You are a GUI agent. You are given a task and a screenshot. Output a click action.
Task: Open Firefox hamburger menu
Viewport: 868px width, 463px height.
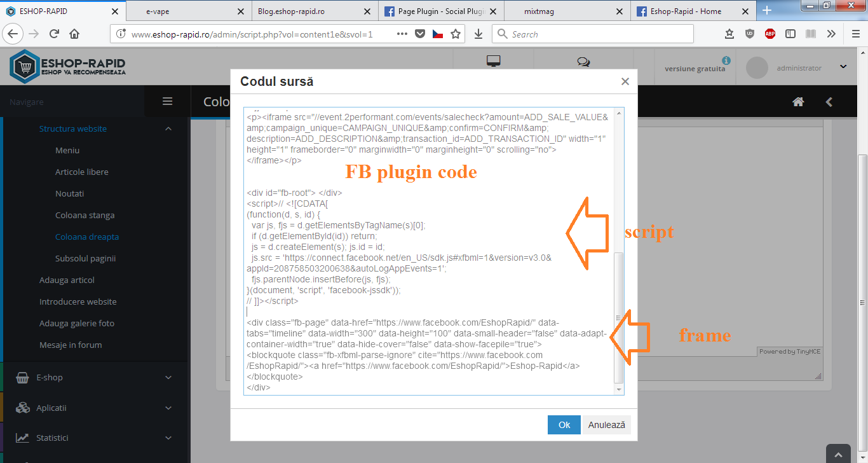[855, 34]
